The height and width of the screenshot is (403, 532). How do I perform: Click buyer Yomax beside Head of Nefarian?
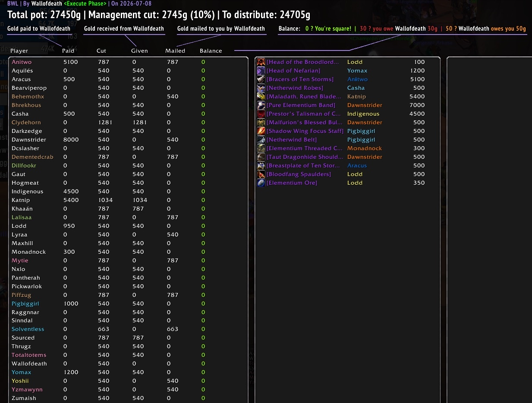click(x=357, y=71)
